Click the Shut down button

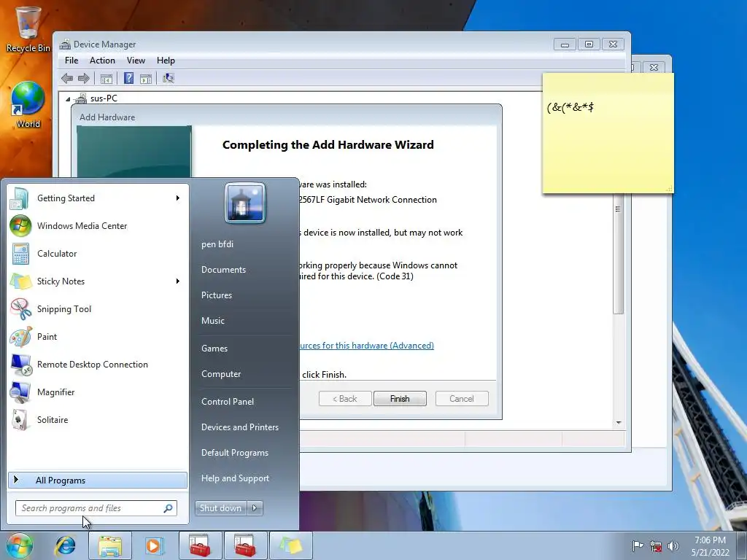220,508
